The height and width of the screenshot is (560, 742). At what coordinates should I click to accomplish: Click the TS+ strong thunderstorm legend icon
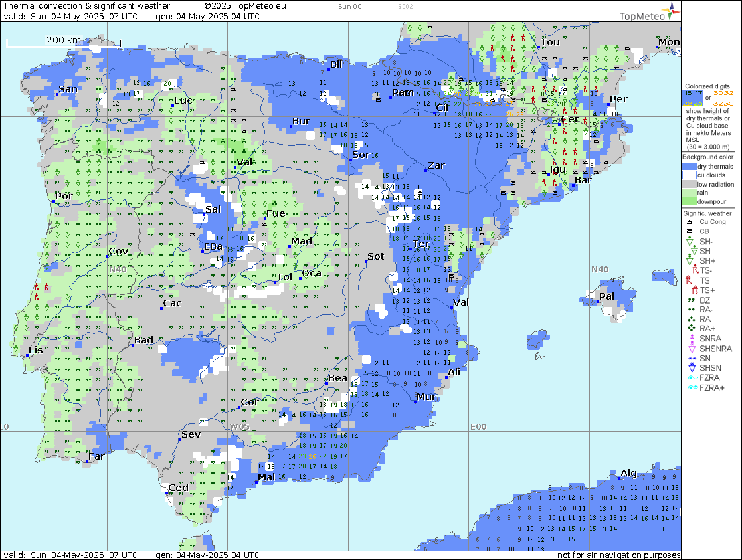point(695,290)
